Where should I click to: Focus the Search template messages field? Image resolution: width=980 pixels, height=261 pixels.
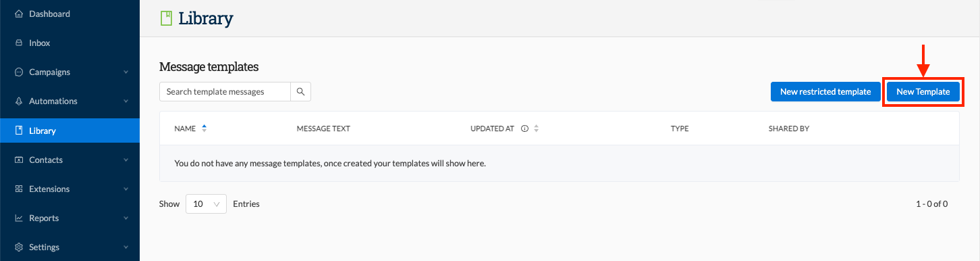pos(225,92)
